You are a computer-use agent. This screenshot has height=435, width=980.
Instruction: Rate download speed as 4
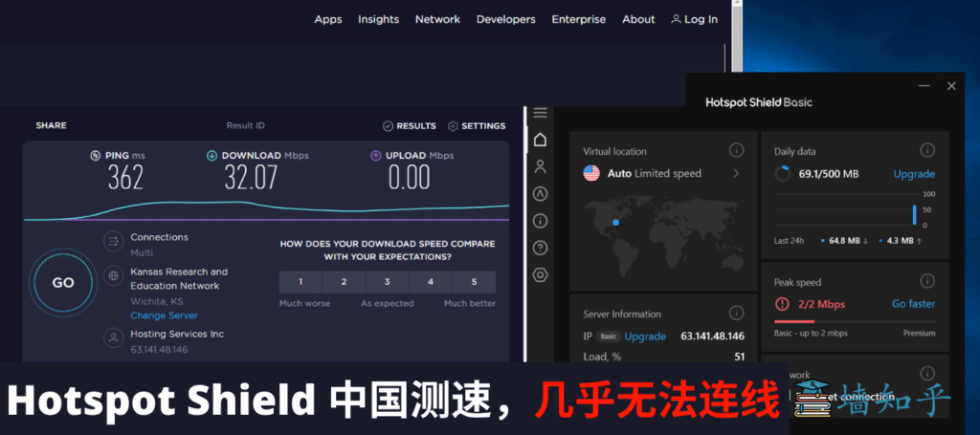431,282
